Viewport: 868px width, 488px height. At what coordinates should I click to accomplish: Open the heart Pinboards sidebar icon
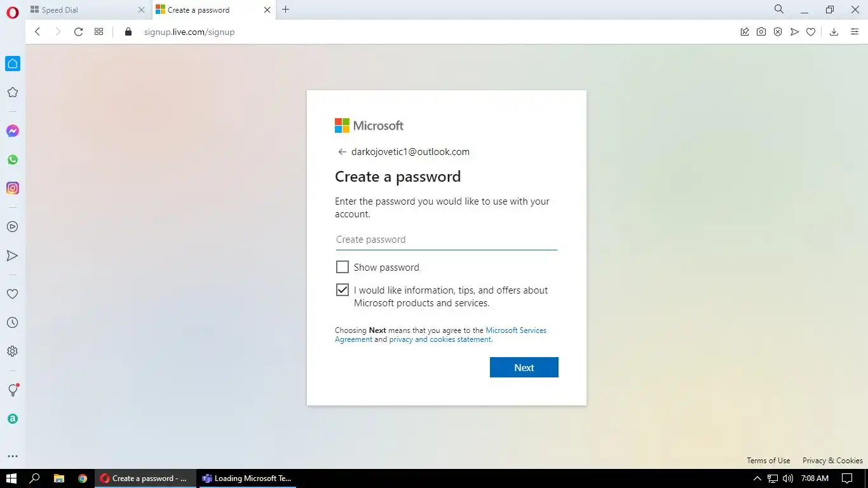(x=13, y=294)
